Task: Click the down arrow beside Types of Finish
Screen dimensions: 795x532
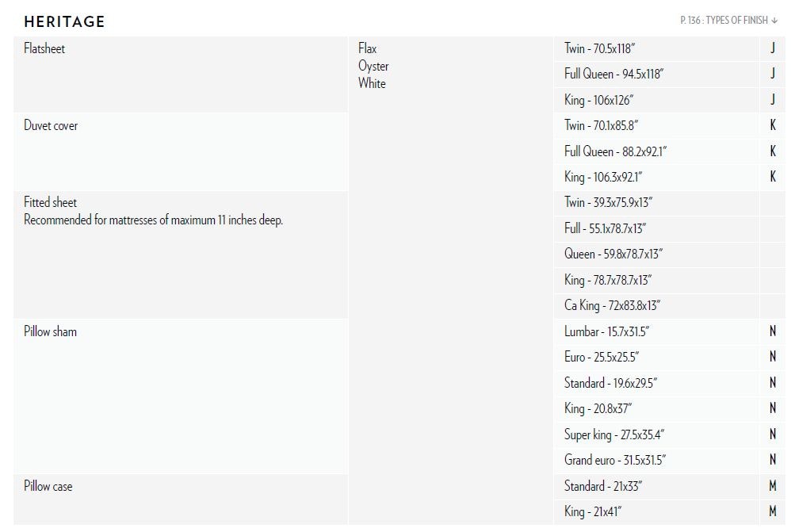Action: point(774,21)
